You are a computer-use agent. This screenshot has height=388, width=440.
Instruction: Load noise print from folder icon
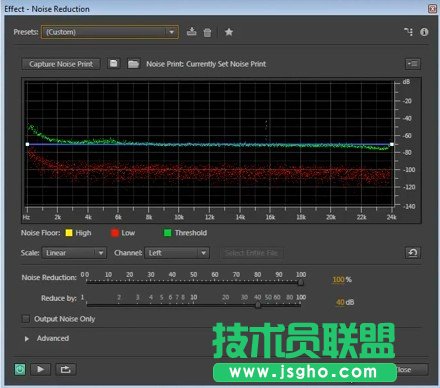133,64
